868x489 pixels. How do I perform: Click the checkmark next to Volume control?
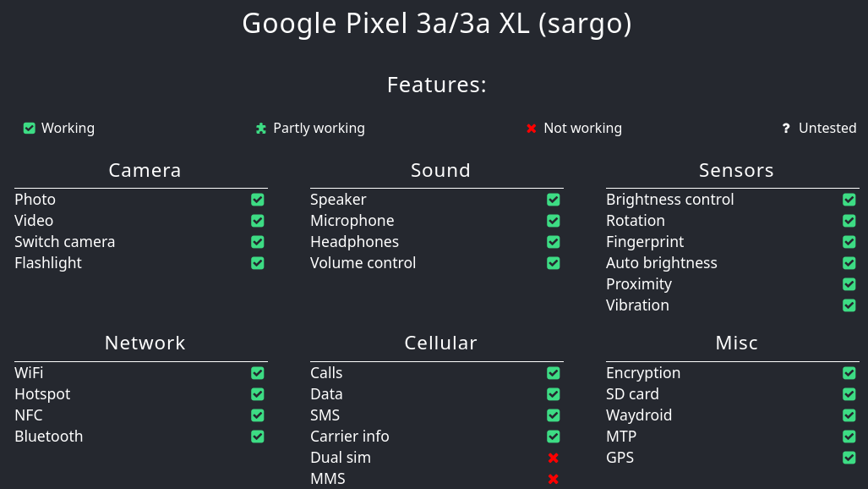coord(554,263)
